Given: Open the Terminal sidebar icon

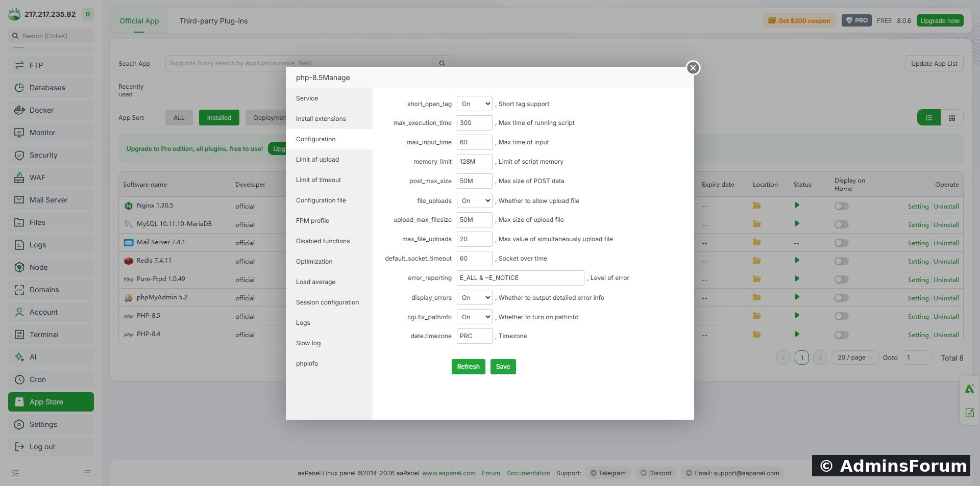Looking at the screenshot, I should coord(19,335).
